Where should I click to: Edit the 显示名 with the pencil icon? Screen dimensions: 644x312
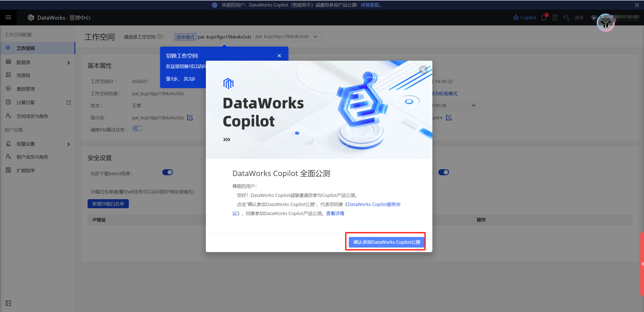(190, 117)
